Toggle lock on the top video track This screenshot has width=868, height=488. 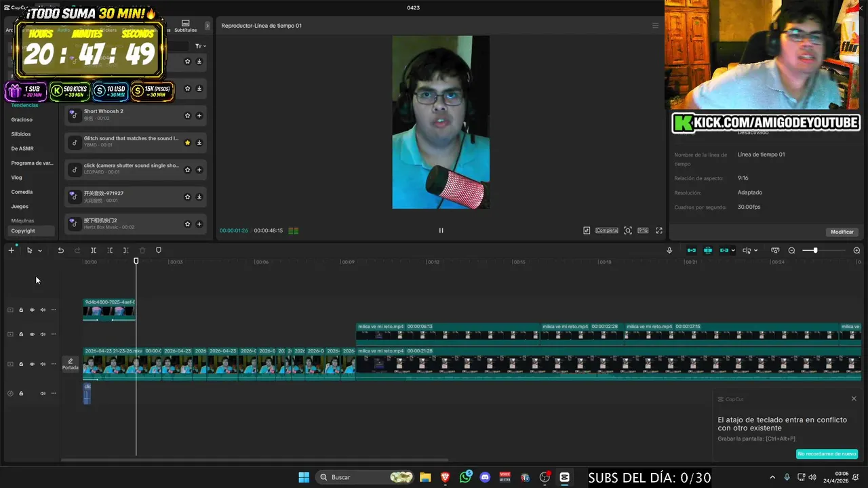(21, 310)
